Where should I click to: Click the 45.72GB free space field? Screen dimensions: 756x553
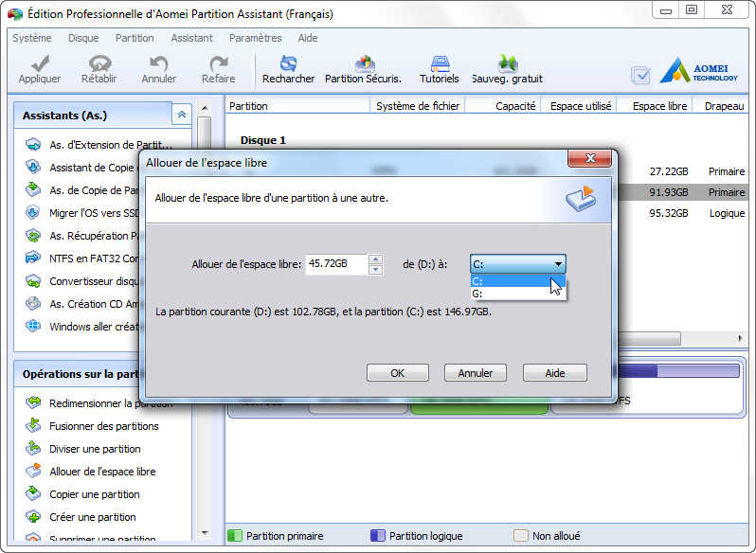(336, 264)
